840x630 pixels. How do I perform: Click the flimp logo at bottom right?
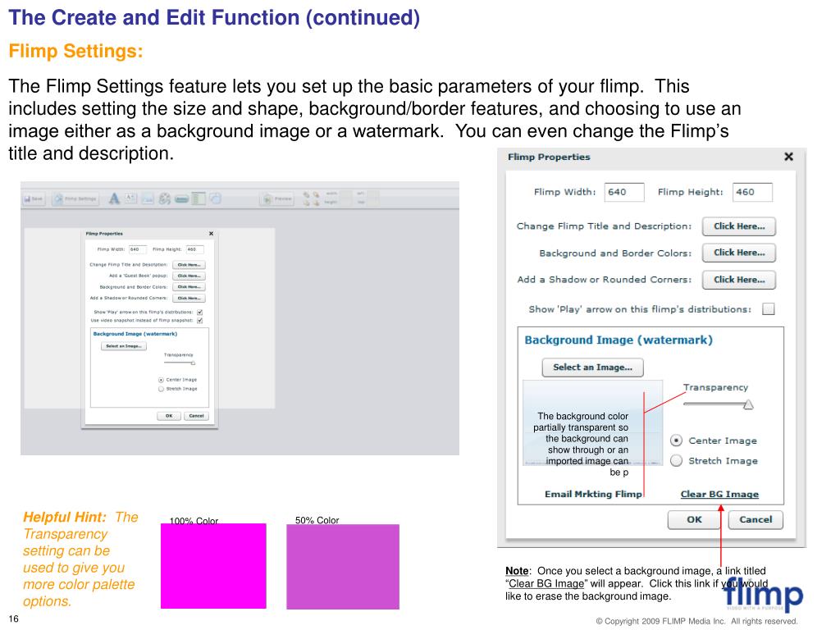[x=763, y=594]
